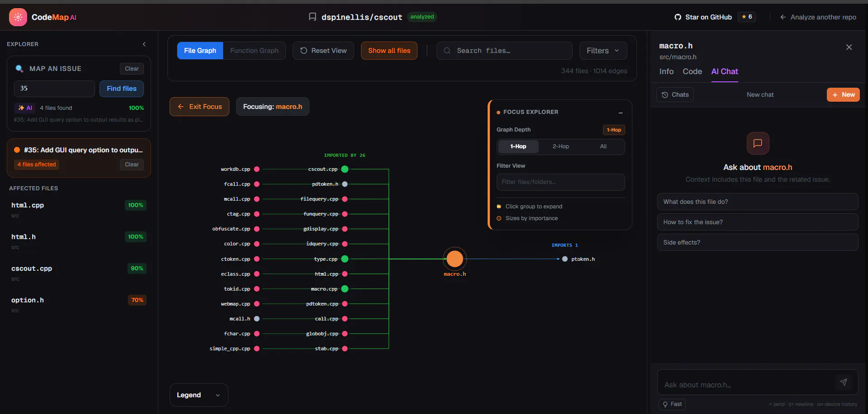Clear the Map an Issue search
This screenshot has height=414, width=868.
[x=132, y=69]
